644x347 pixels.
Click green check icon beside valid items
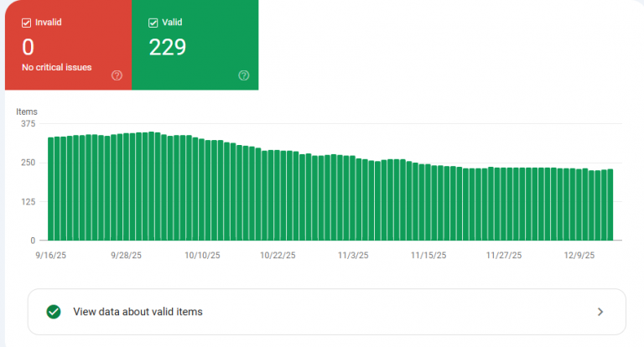pyautogui.click(x=54, y=312)
